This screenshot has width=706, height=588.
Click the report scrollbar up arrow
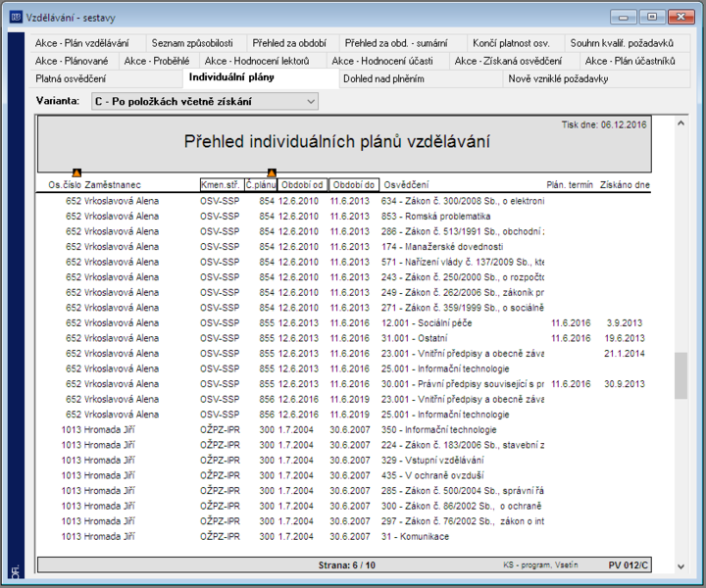(x=681, y=122)
